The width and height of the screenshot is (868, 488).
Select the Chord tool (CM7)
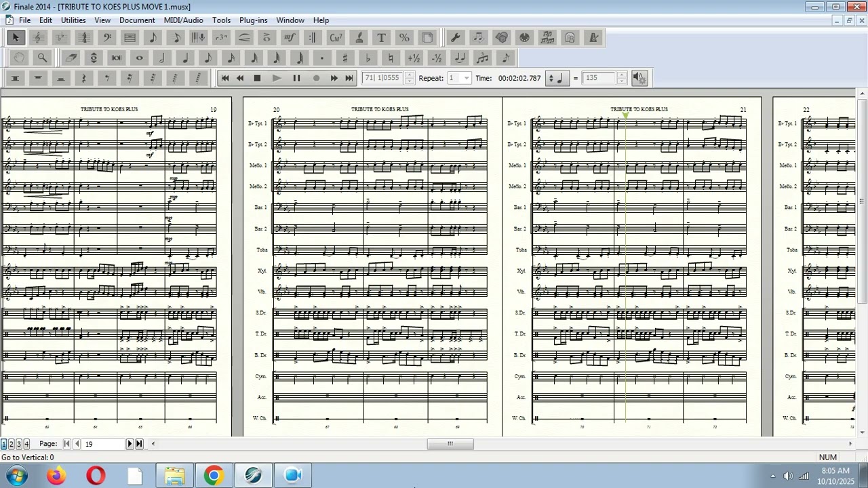(x=336, y=37)
